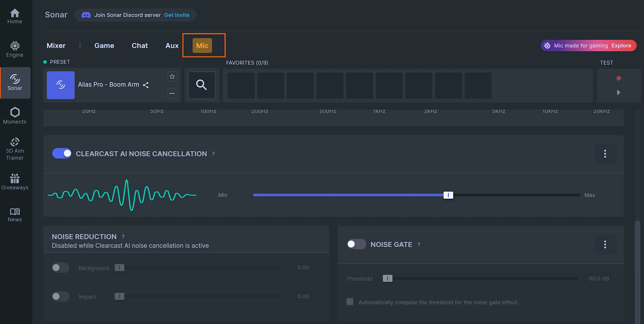This screenshot has height=324, width=644.
Task: Share the Alias Pro - Boom Arm preset
Action: tap(146, 85)
